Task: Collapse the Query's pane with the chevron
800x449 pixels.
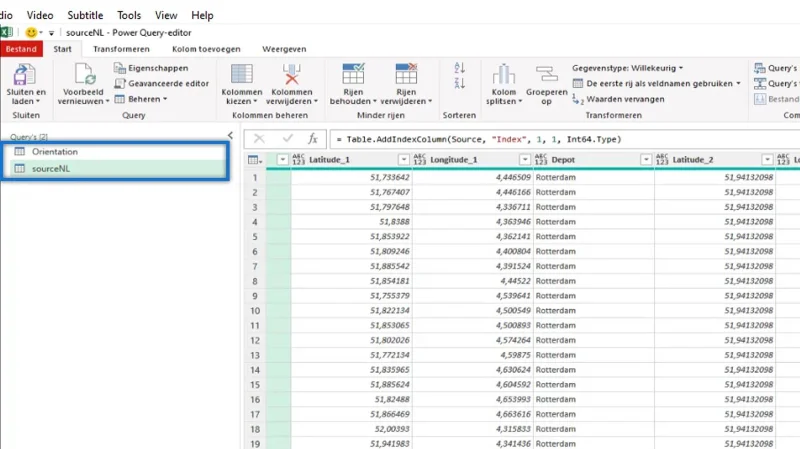Action: pos(230,135)
